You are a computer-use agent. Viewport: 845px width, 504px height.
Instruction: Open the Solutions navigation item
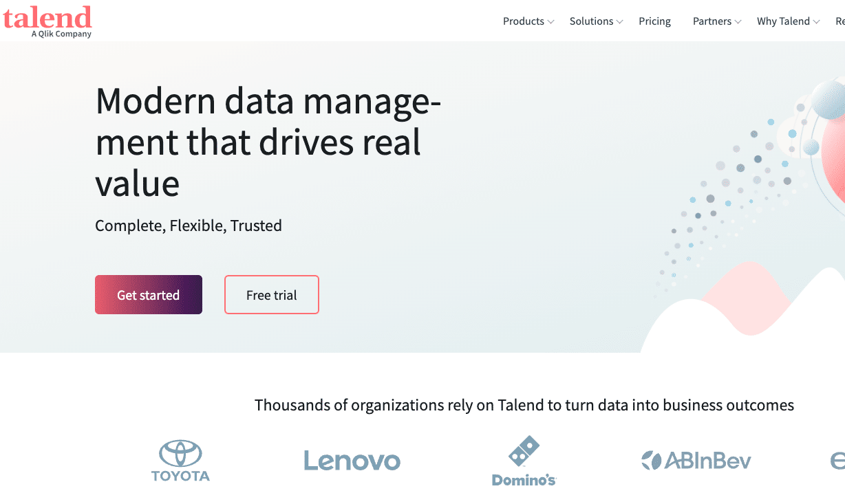[x=591, y=21]
